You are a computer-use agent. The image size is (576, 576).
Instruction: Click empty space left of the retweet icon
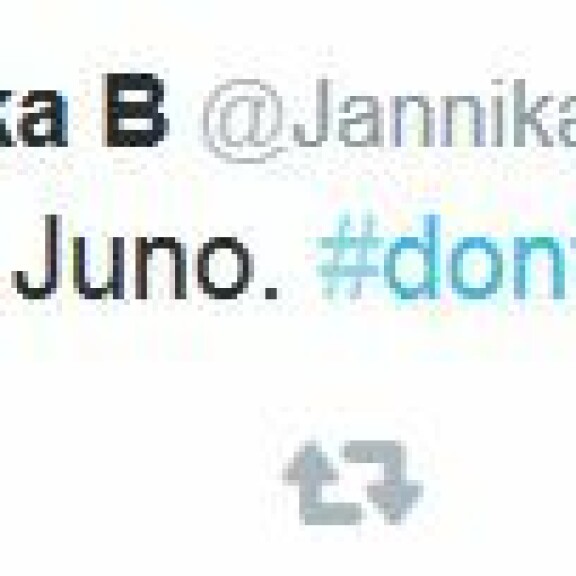(147, 482)
